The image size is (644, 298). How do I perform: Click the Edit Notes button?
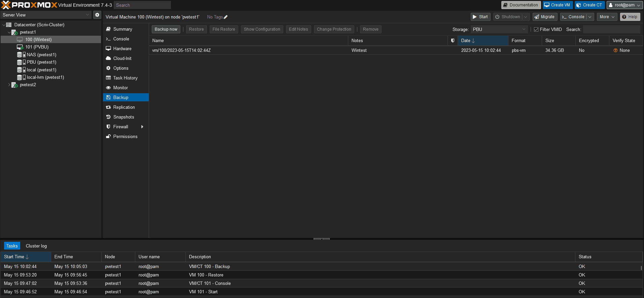[x=298, y=29]
